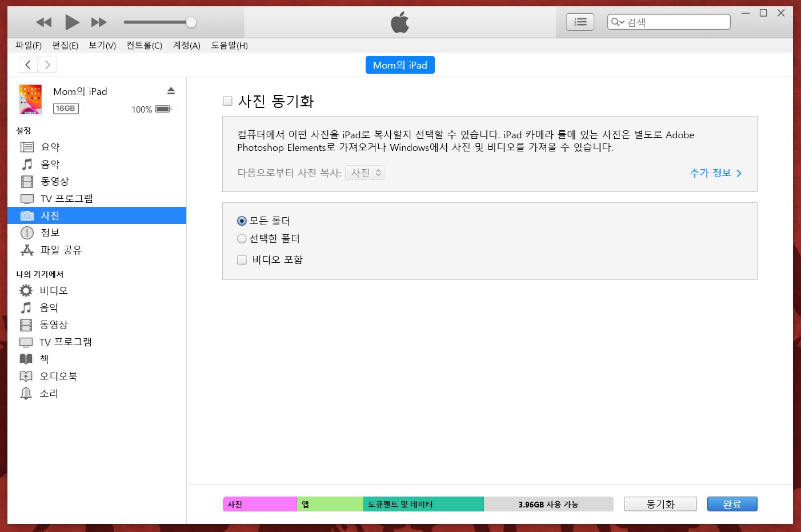The width and height of the screenshot is (801, 532).
Task: Open the 사진 source dropdown
Action: coord(365,173)
